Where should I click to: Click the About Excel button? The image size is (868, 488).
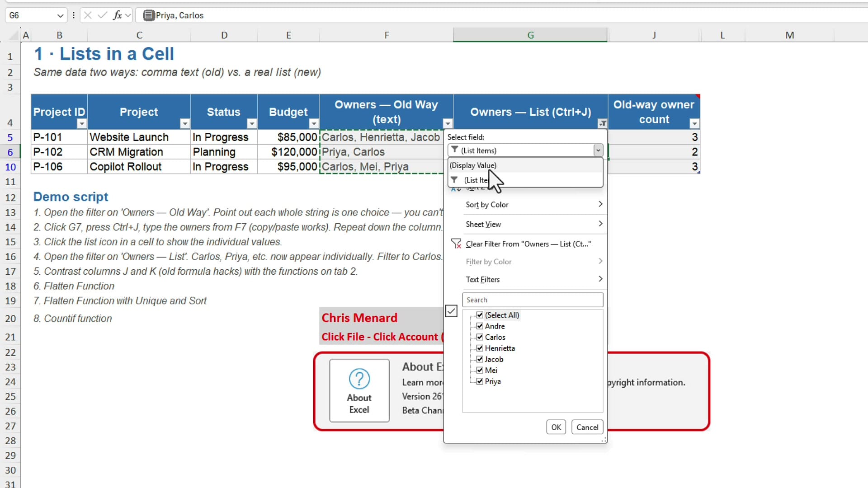click(359, 391)
